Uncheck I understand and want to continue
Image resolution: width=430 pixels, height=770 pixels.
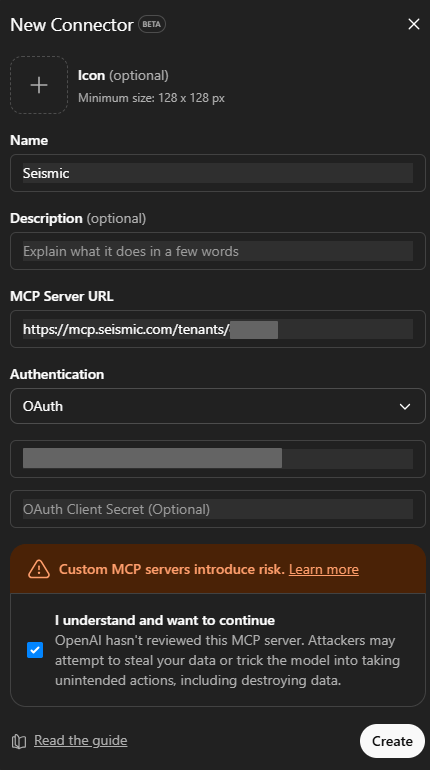[35, 650]
